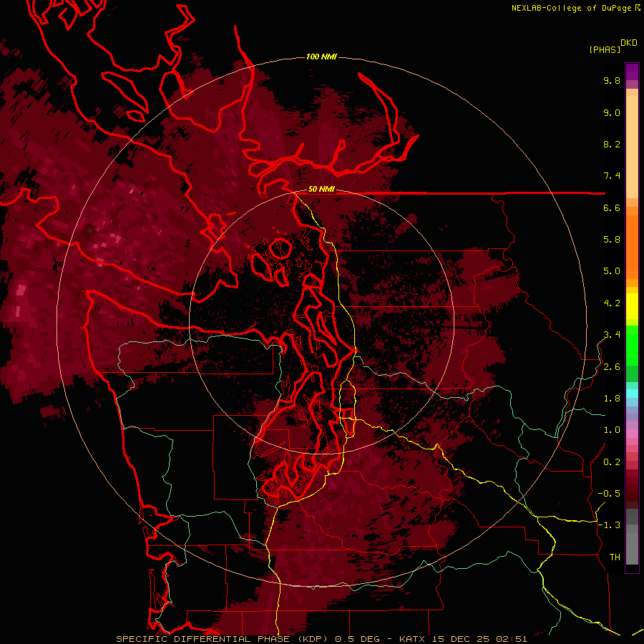Click the orange segment of the color scale
The width and height of the screenshot is (644, 644).
pos(632,246)
